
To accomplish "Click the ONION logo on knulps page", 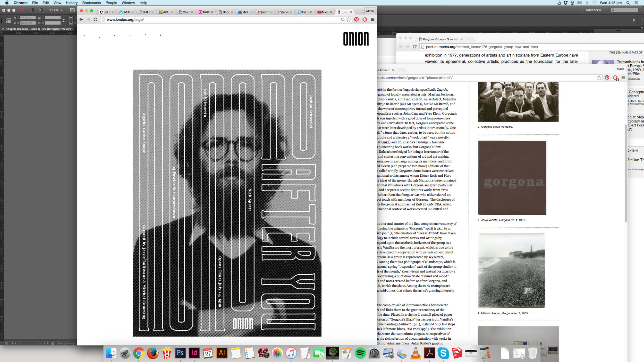I will (356, 39).
